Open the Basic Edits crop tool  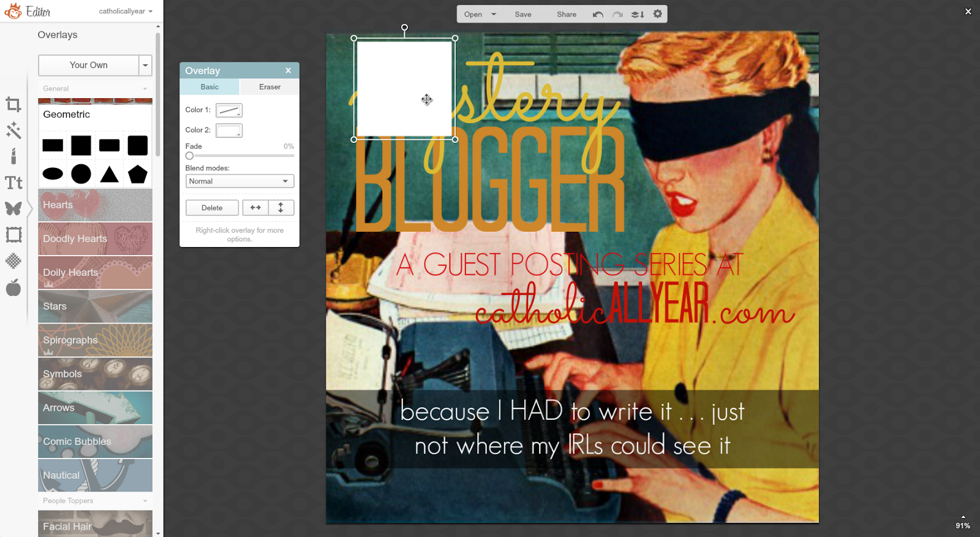(x=13, y=105)
